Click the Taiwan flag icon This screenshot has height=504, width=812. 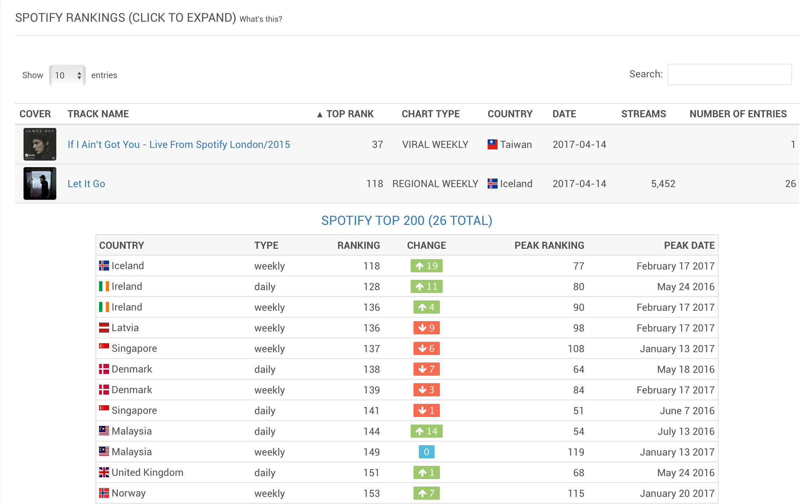click(x=492, y=144)
